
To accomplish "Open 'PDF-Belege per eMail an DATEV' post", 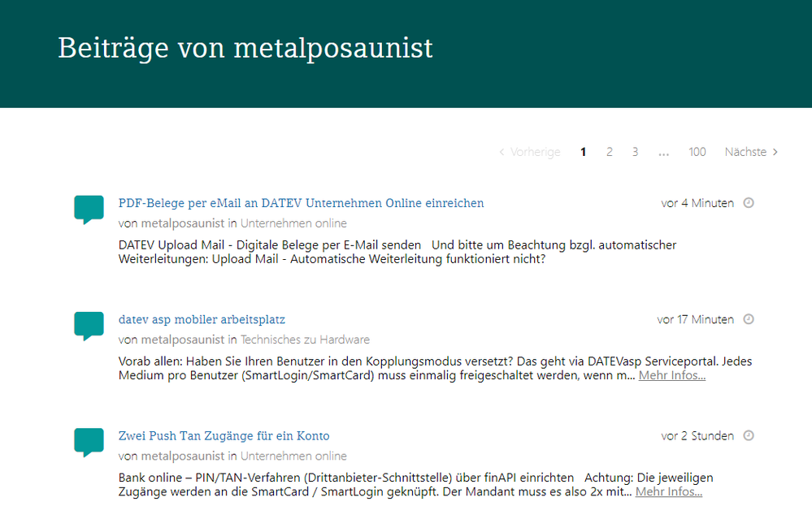I will [301, 203].
